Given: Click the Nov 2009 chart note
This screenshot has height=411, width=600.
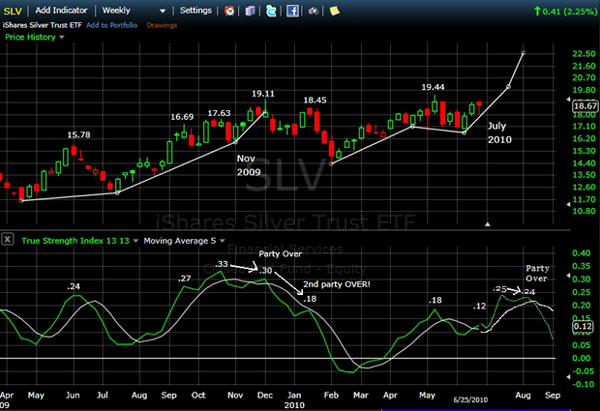Looking at the screenshot, I should tap(248, 165).
